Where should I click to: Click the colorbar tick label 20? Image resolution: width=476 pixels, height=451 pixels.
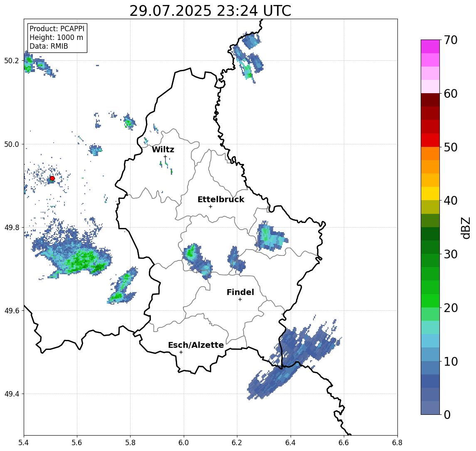[x=450, y=308]
